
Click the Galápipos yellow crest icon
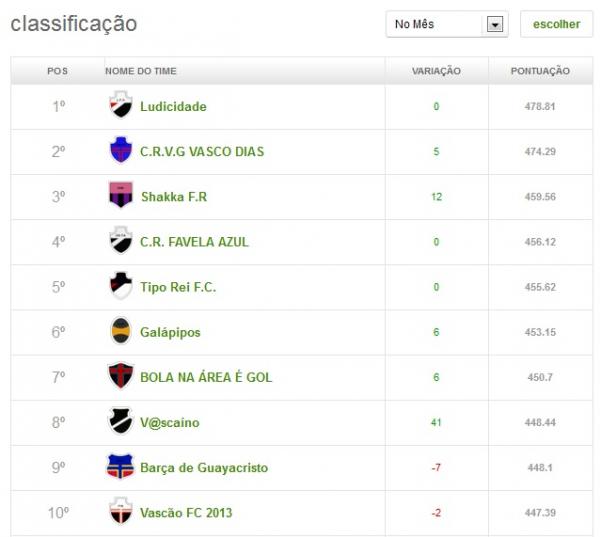tap(120, 331)
